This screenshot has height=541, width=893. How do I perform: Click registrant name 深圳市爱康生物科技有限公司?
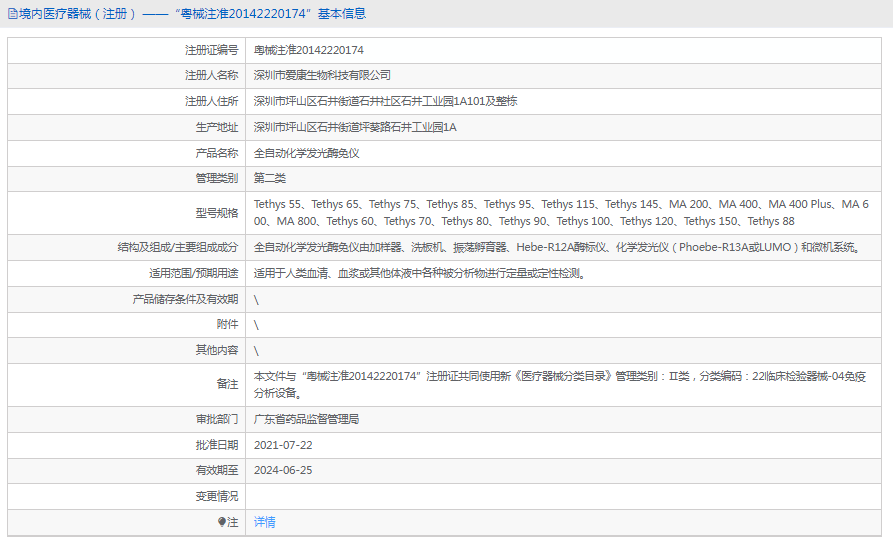click(x=322, y=75)
